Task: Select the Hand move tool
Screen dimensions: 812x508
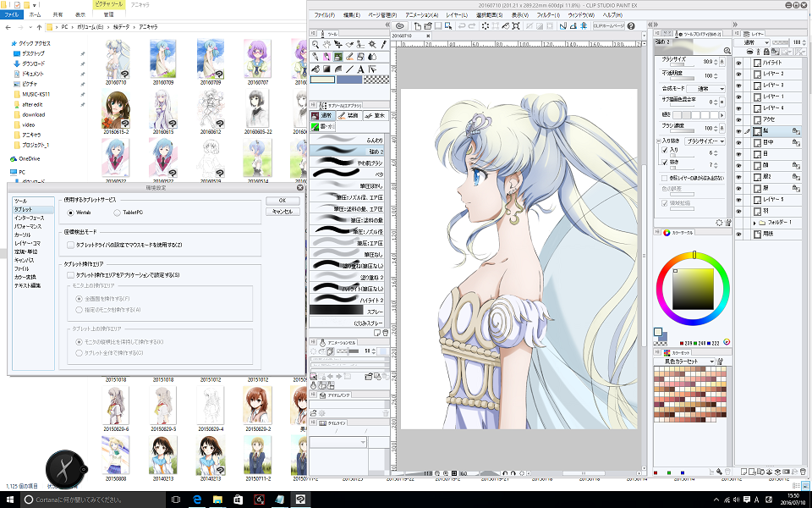Action: (326, 44)
